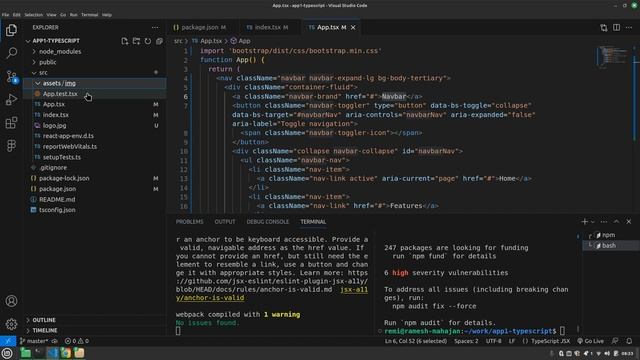Open changes compare icon in editor toolbar

(x=604, y=27)
